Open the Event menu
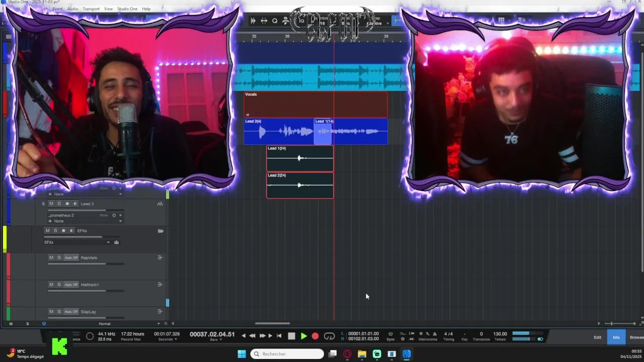Screen dimensions: 644x362 click(x=57, y=9)
